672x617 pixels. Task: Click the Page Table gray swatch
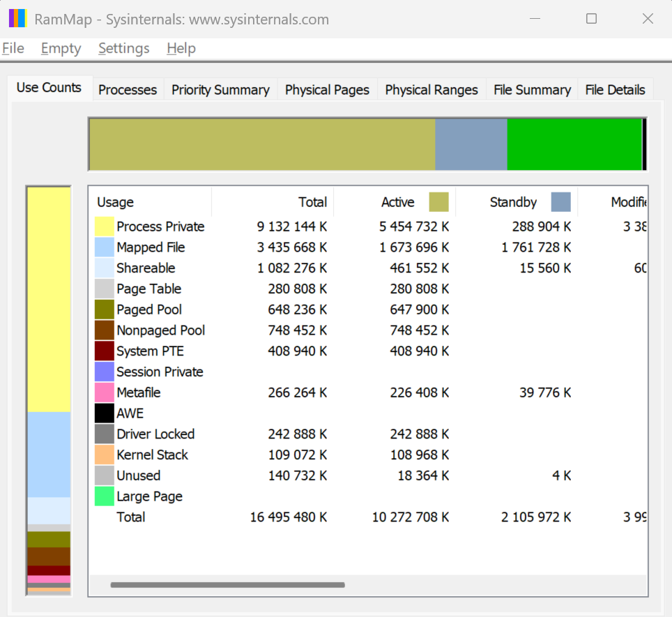(x=104, y=289)
